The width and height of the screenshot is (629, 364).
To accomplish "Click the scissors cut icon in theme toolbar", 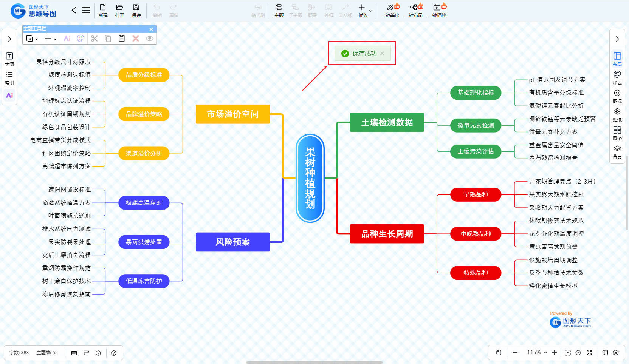I will tap(95, 39).
